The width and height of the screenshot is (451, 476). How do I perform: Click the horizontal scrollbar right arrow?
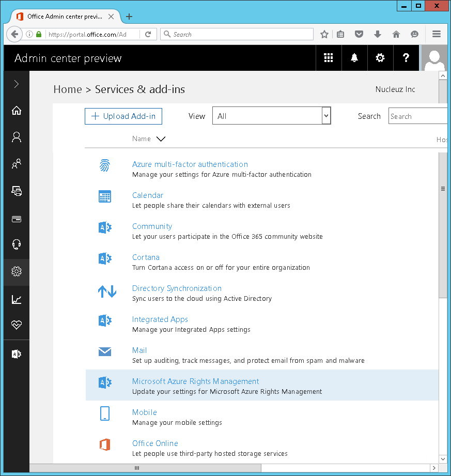[x=434, y=468]
